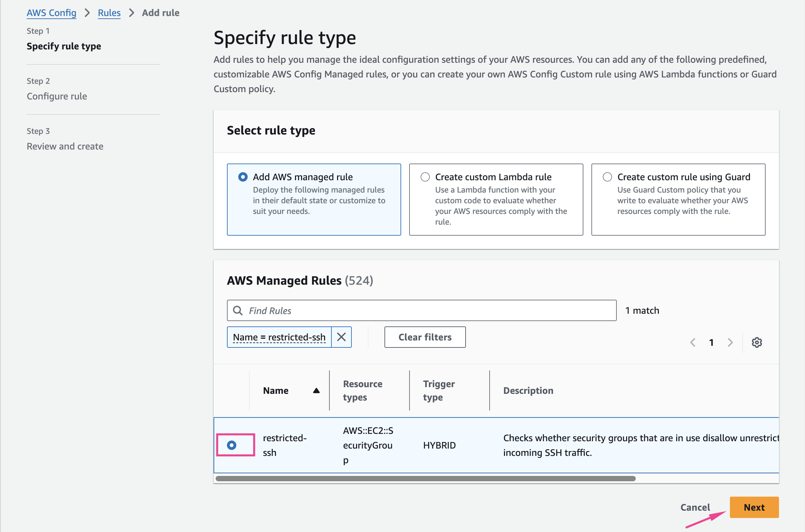This screenshot has width=805, height=532.
Task: Click the Next button
Action: (754, 507)
